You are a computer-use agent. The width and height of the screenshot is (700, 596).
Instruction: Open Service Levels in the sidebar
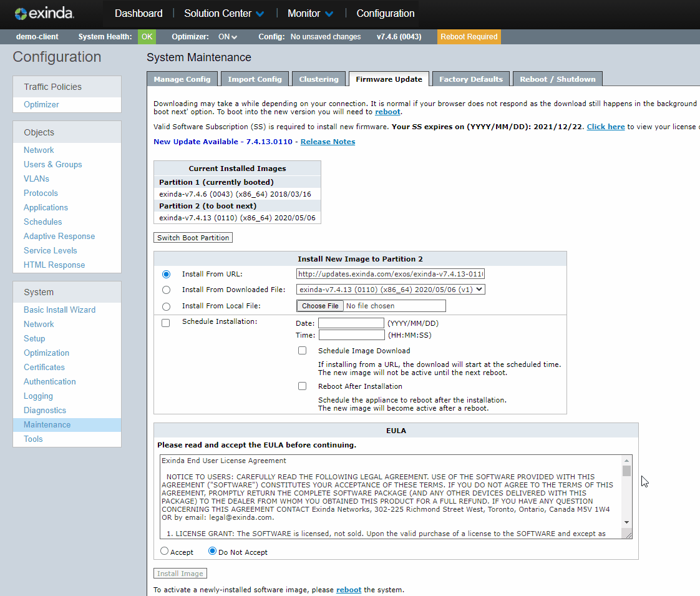(51, 250)
